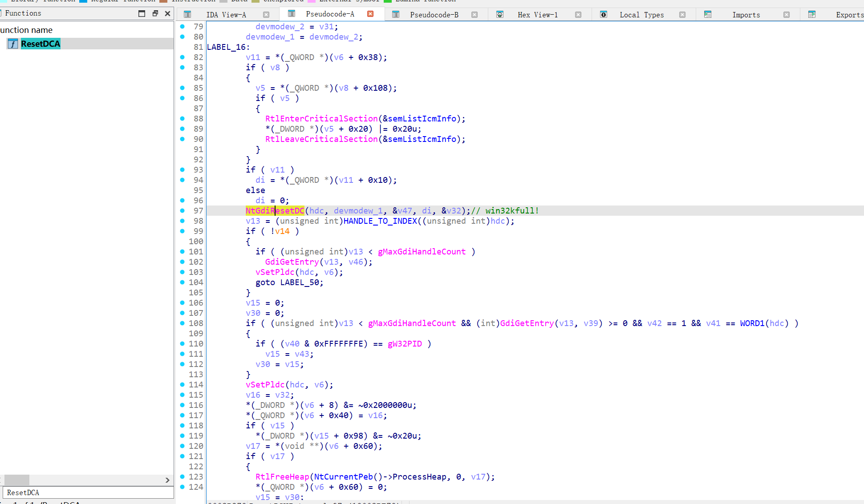Switch to the IDA View-A tab
The image size is (864, 504).
coord(226,15)
